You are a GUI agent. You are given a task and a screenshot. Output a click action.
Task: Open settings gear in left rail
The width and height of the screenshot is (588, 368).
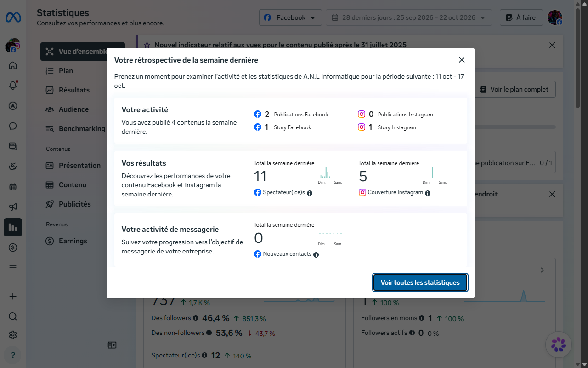click(13, 335)
